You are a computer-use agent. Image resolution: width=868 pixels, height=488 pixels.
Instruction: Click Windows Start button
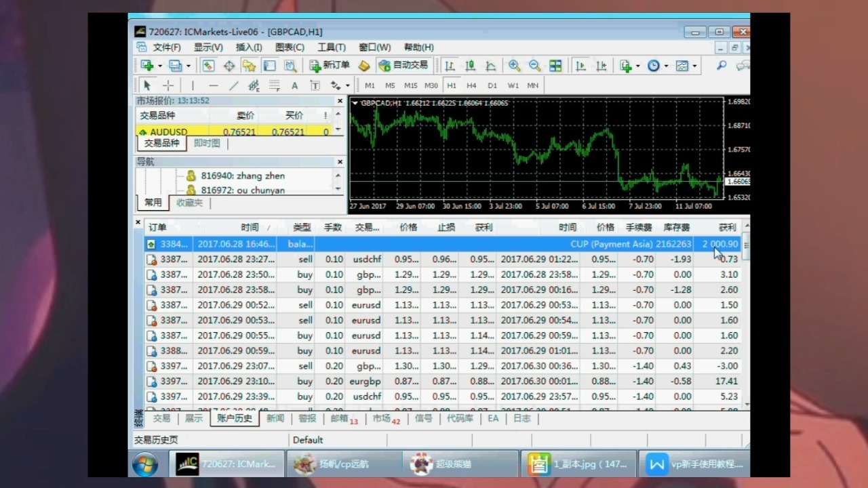145,464
